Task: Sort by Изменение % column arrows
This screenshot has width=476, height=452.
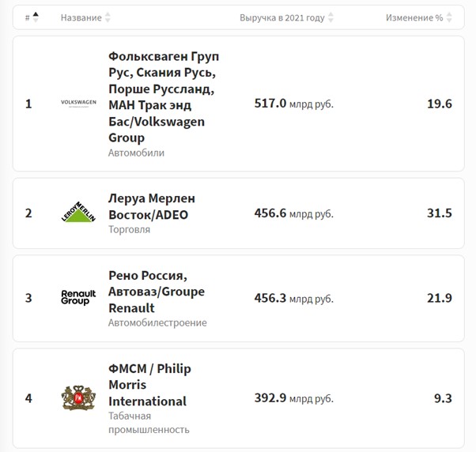Action: pyautogui.click(x=450, y=17)
